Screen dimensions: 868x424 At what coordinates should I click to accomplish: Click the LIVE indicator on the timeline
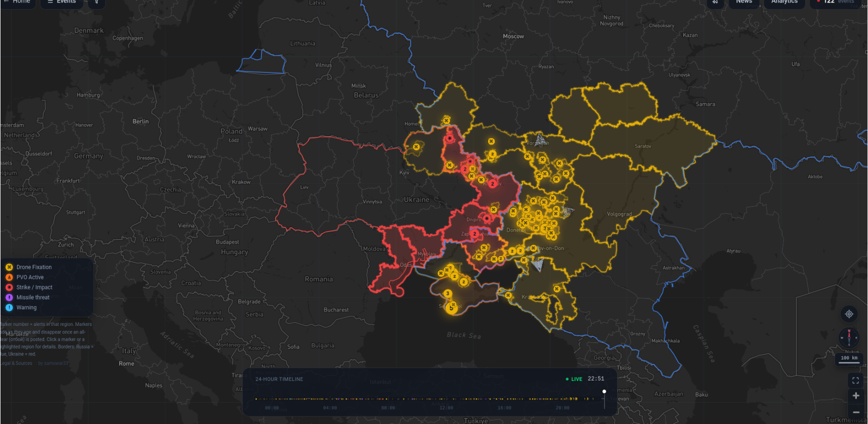pos(574,379)
